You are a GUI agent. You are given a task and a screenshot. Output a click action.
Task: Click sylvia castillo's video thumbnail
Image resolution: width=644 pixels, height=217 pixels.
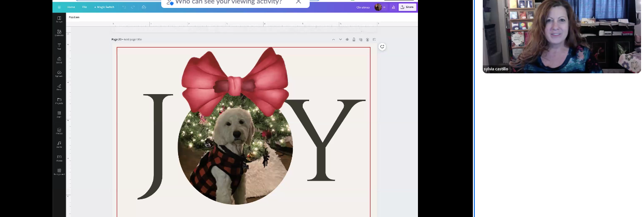coord(562,36)
